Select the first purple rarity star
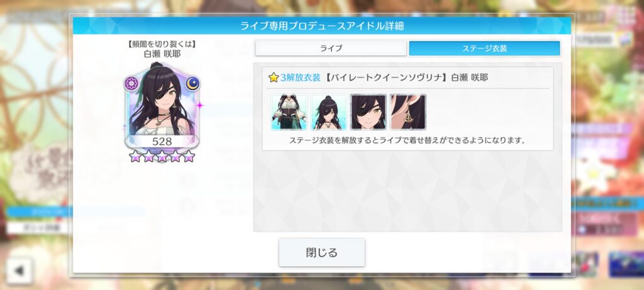The image size is (644, 290). [135, 156]
